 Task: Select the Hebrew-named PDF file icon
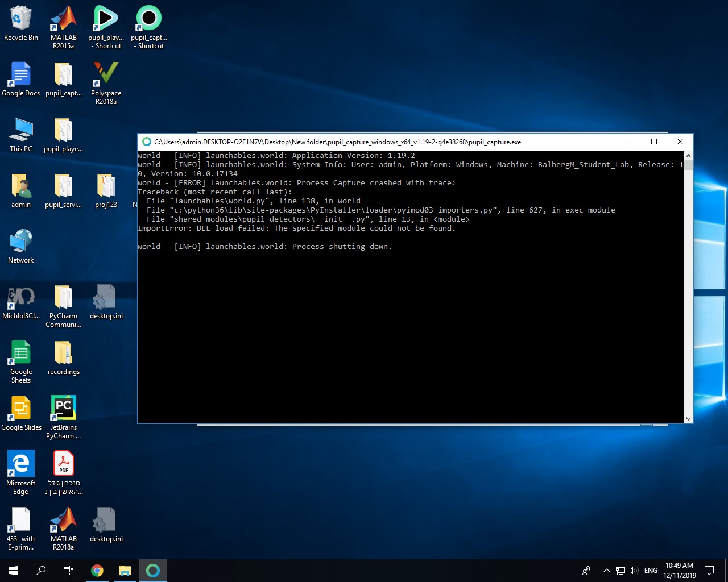(x=64, y=473)
